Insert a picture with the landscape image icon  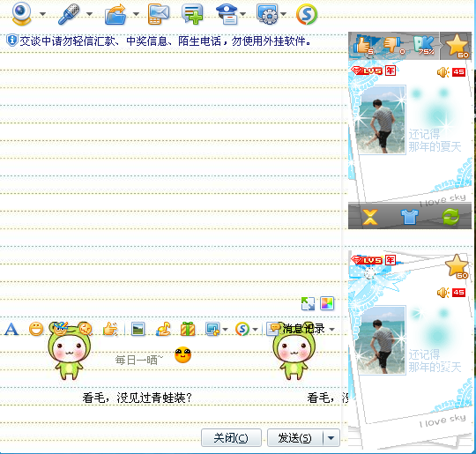coord(138,329)
